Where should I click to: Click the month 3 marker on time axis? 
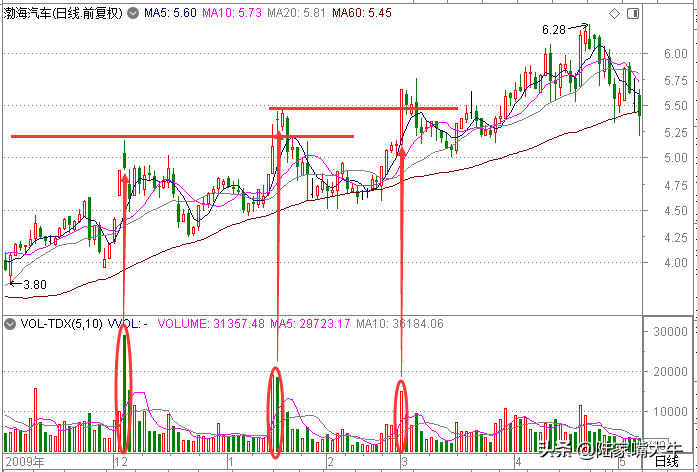(x=404, y=462)
